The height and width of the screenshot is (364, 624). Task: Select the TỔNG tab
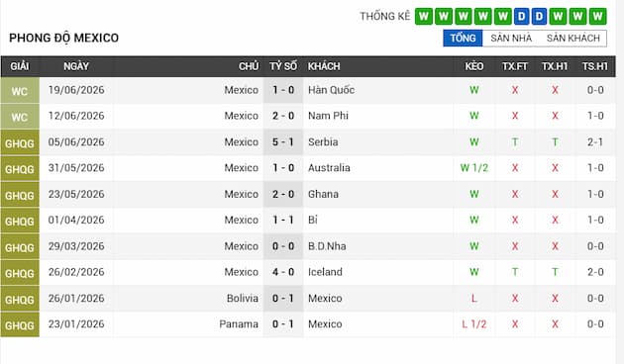(463, 39)
